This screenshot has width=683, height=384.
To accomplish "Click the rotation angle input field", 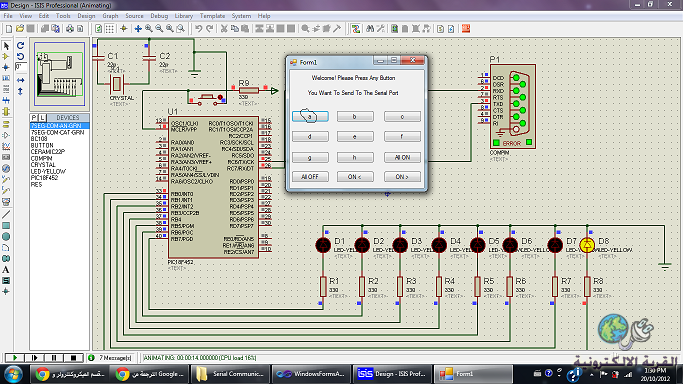I will pos(20,67).
